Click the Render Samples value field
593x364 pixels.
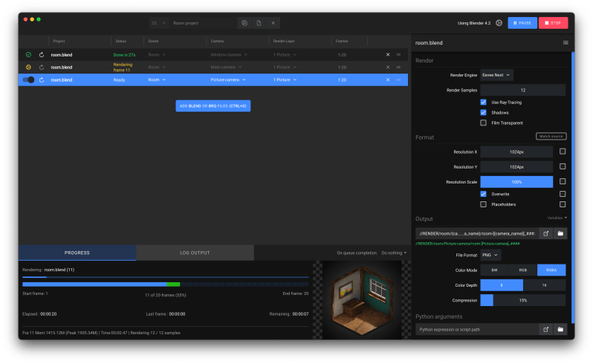[523, 91]
